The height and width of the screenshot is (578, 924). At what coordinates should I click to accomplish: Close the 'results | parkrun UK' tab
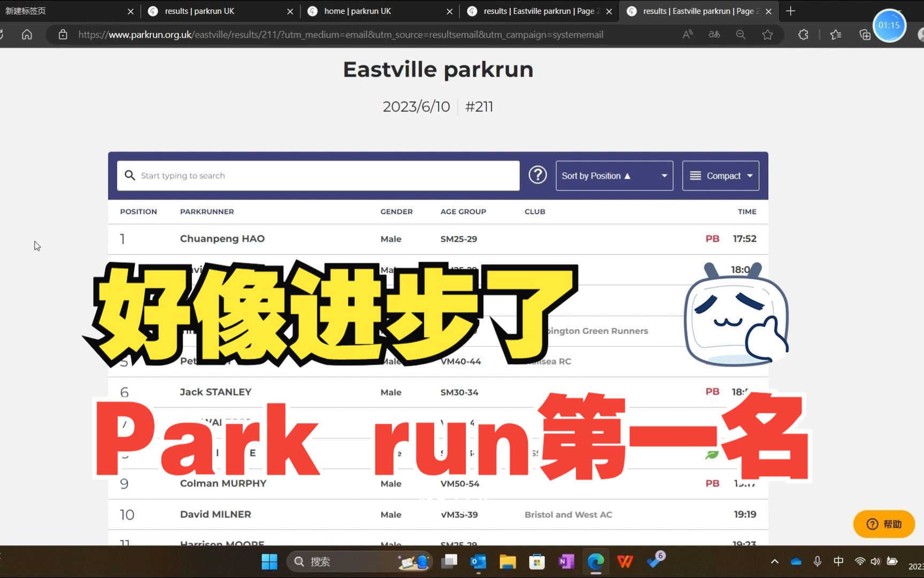290,11
